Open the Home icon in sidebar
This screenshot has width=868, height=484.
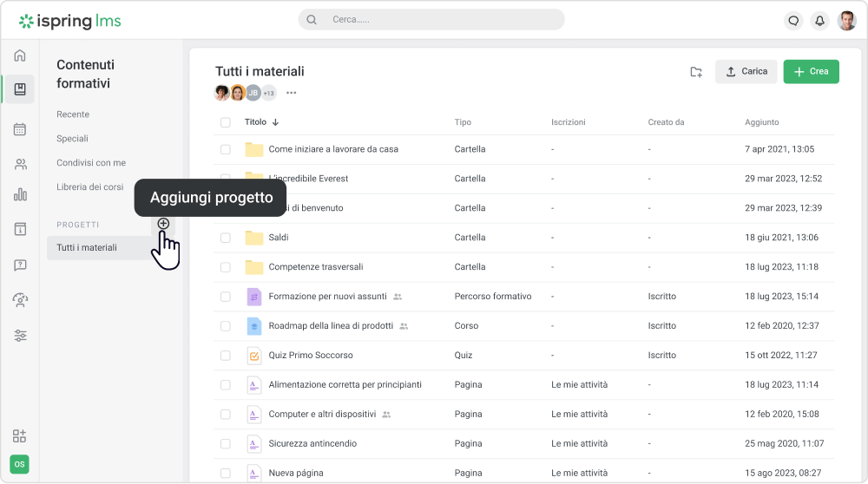click(20, 56)
